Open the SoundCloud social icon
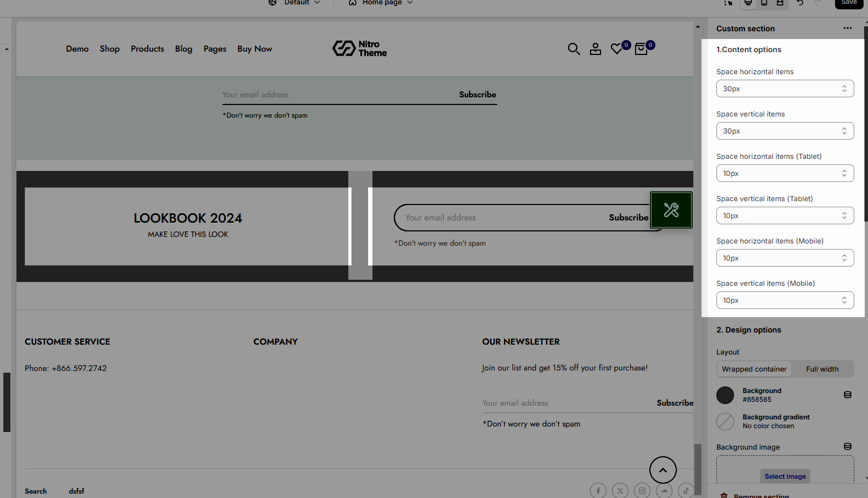 (664, 491)
